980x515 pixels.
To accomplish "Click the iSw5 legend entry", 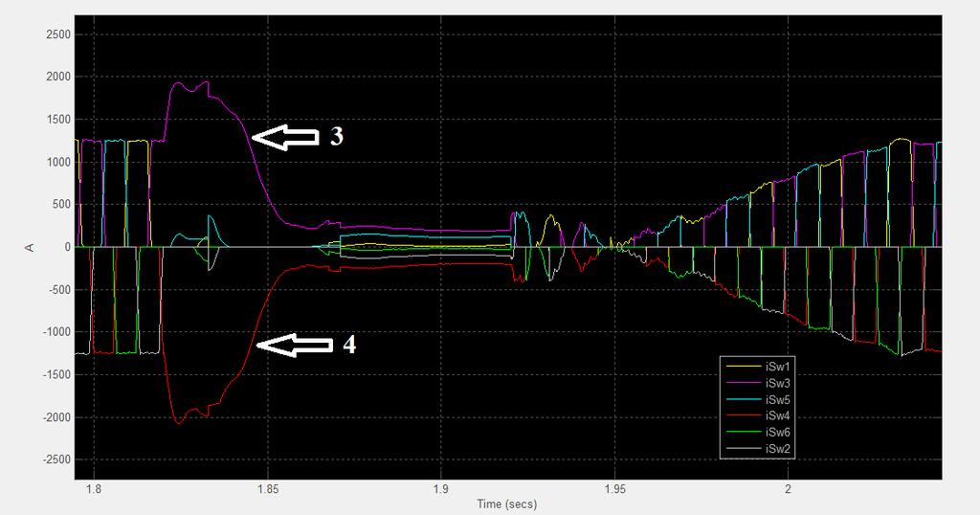I will [x=758, y=399].
